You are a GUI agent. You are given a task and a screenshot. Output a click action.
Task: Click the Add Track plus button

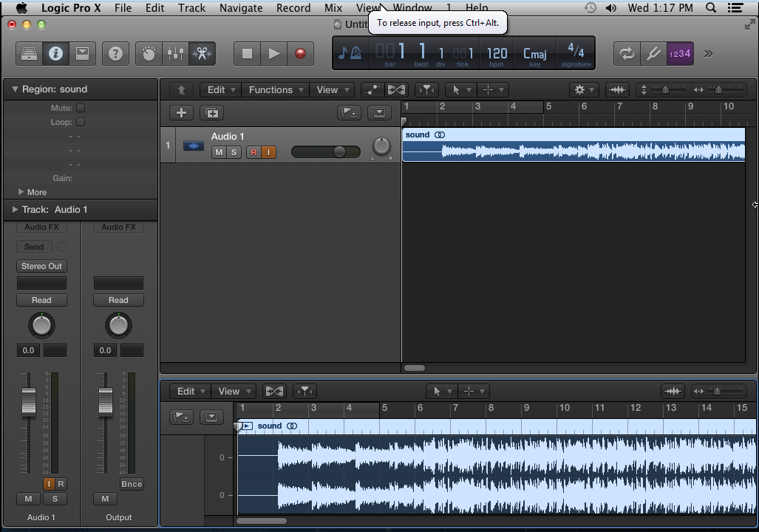point(181,113)
